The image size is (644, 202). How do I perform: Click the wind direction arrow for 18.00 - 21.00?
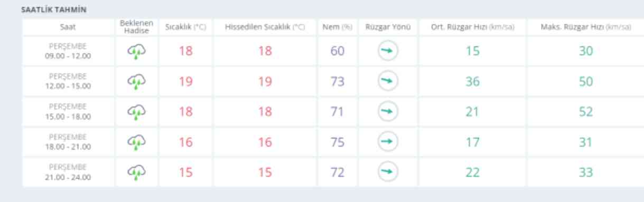click(x=388, y=142)
